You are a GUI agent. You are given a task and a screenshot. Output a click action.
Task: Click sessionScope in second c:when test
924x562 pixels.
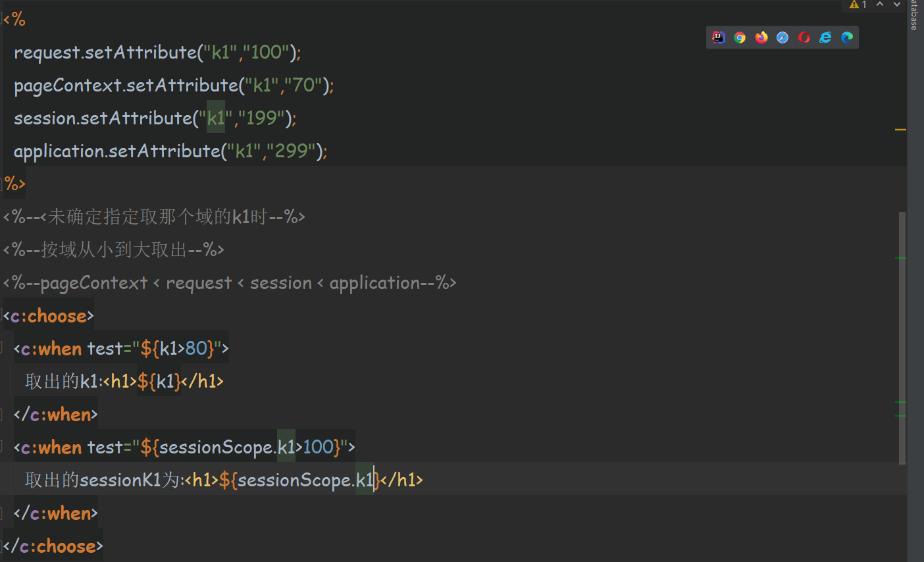216,447
